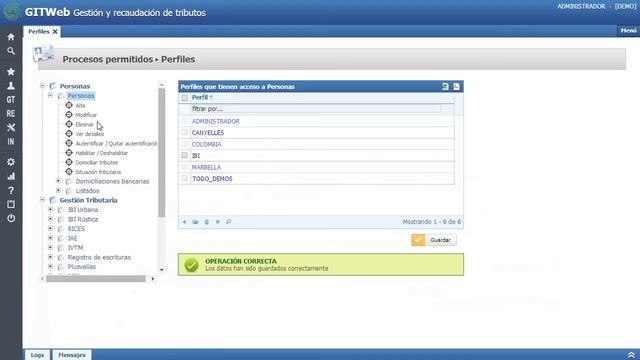Go to home via sidebar house icon
Screen dimensions: 640x360
[11, 37]
